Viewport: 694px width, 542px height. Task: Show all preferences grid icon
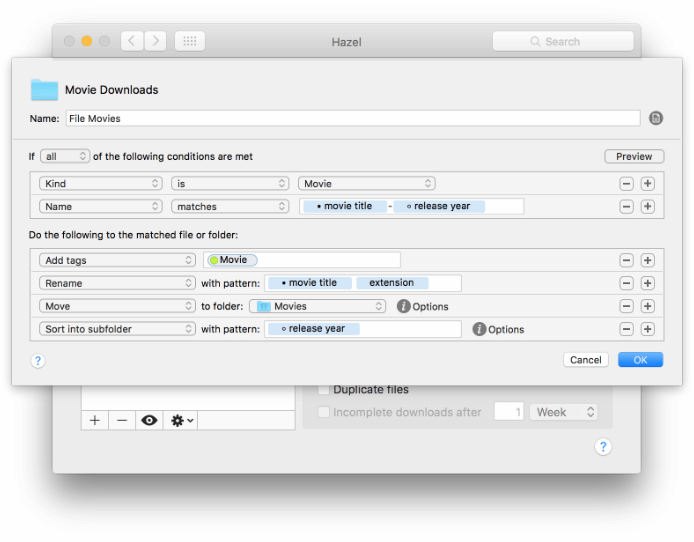point(189,41)
